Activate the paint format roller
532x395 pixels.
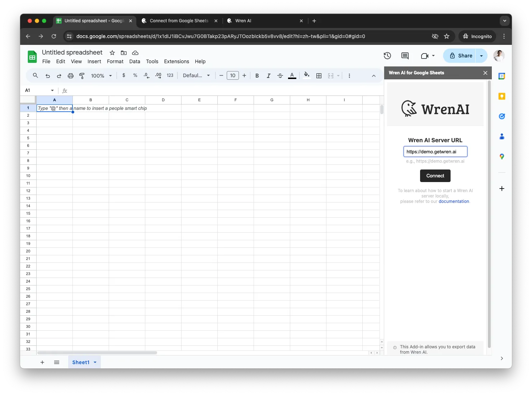point(82,76)
